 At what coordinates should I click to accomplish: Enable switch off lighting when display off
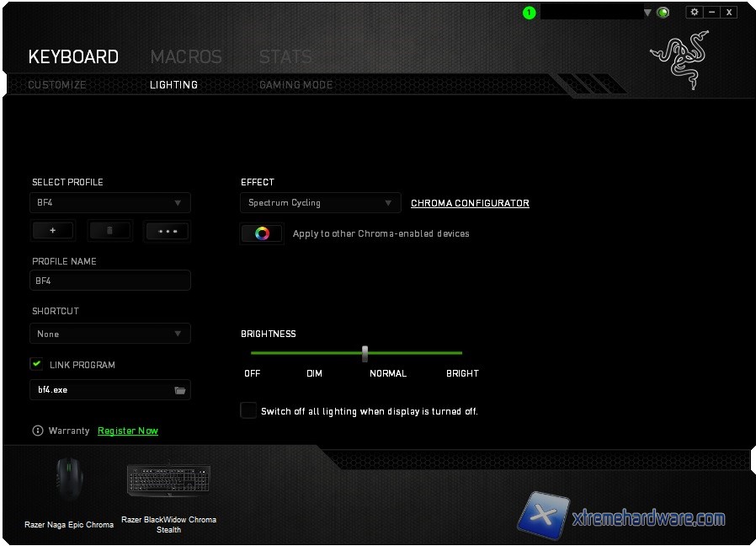tap(248, 410)
